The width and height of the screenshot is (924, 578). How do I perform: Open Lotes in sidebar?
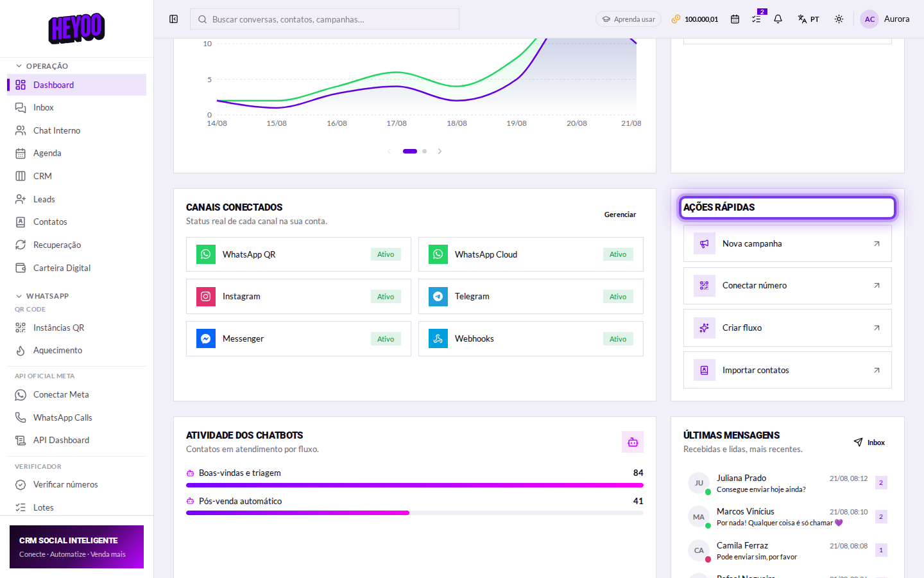point(77,507)
